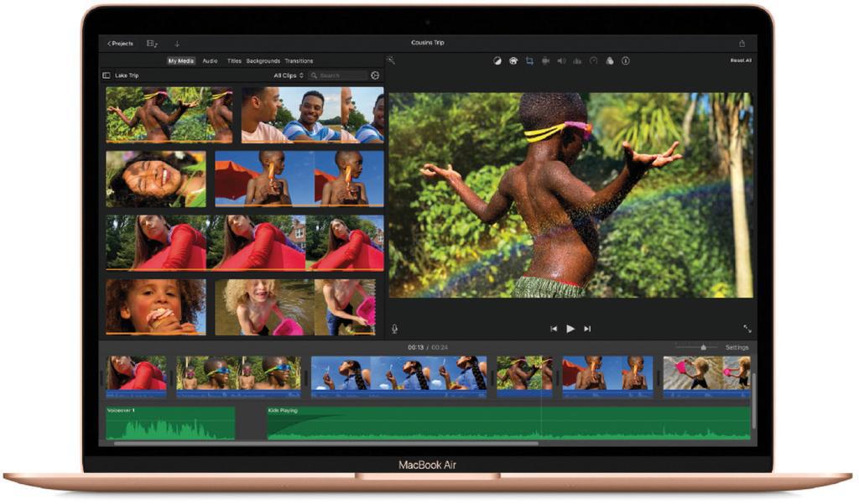
Task: Click the timeline vertical scrollbar
Action: point(754,401)
